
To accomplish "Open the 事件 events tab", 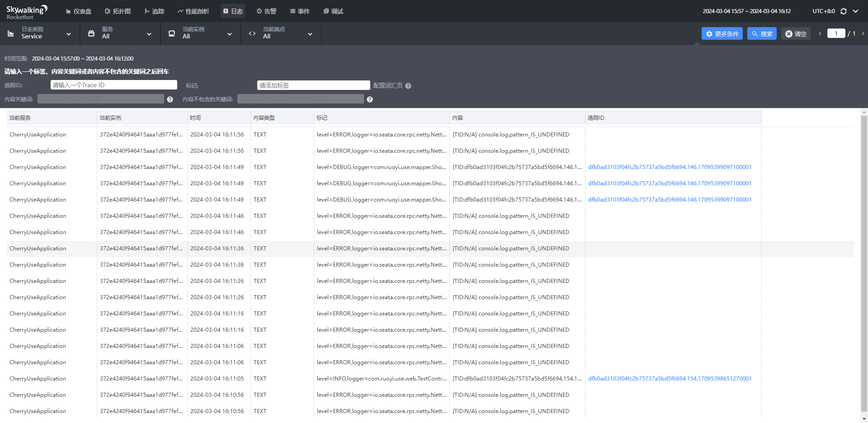I will tap(300, 11).
